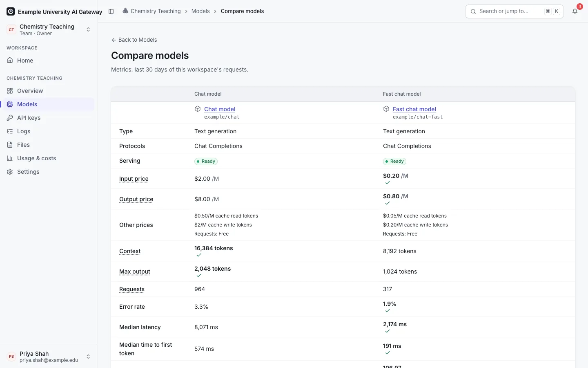The height and width of the screenshot is (368, 588).
Task: Click the Models chip icon in sidebar
Action: [x=10, y=104]
